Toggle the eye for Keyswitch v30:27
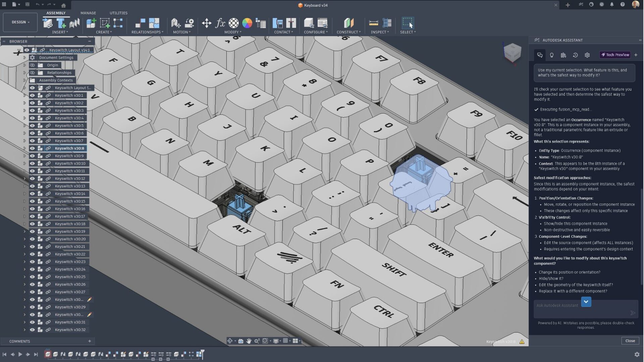Image resolution: width=644 pixels, height=362 pixels. (32, 292)
